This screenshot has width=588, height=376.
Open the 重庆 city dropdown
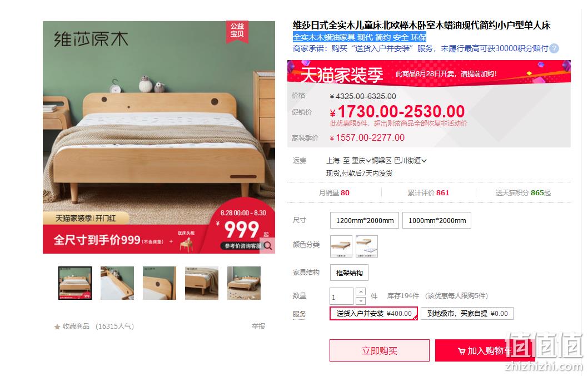(x=361, y=161)
